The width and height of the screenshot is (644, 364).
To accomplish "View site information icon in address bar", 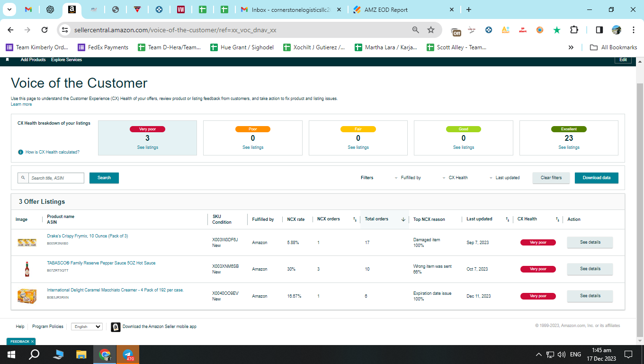I will (x=65, y=30).
